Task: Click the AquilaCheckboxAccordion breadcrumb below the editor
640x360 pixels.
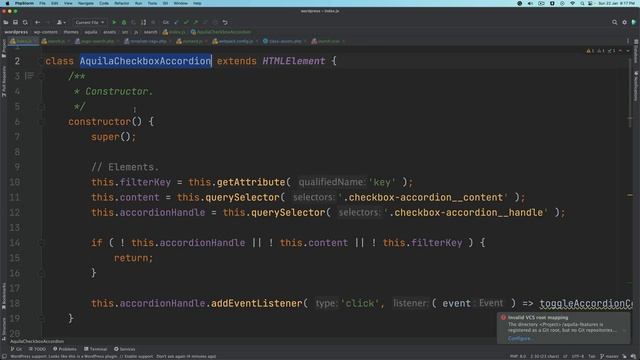Action: click(37, 341)
